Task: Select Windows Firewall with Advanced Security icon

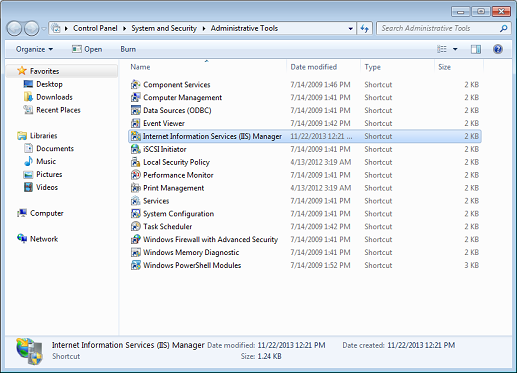Action: (135, 239)
